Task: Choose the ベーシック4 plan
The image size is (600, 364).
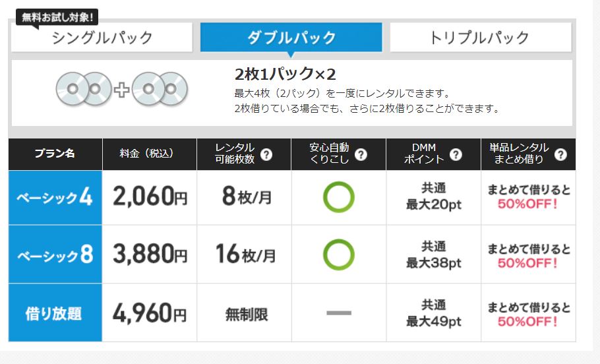Action: [x=55, y=198]
